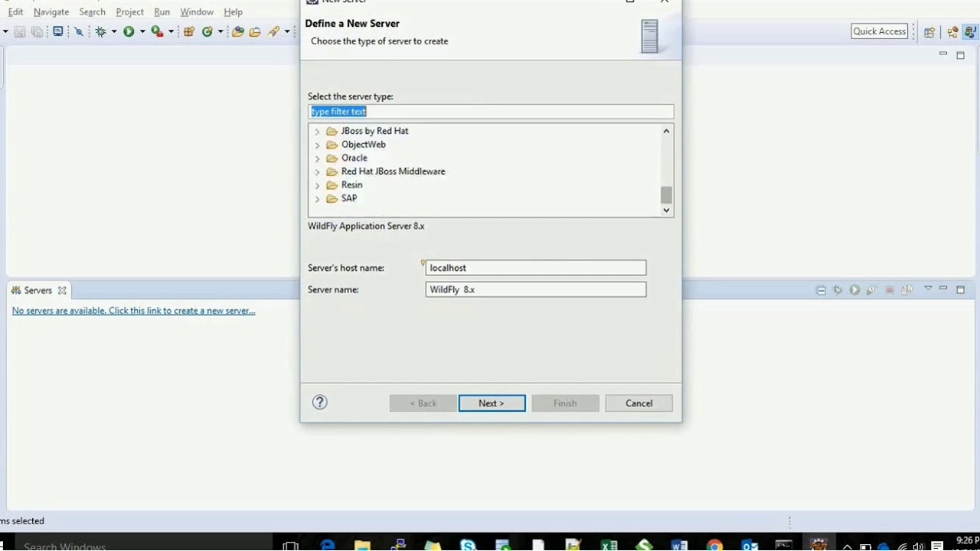Image resolution: width=980 pixels, height=551 pixels.
Task: Click the Servers view collapse-all icon
Action: (x=821, y=290)
